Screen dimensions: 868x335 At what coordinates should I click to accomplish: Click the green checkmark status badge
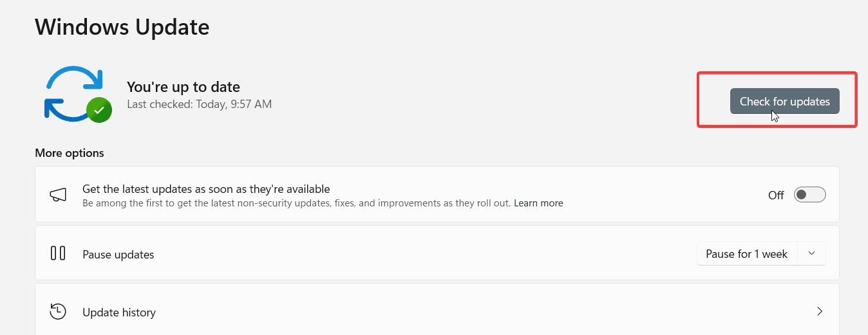pos(99,110)
